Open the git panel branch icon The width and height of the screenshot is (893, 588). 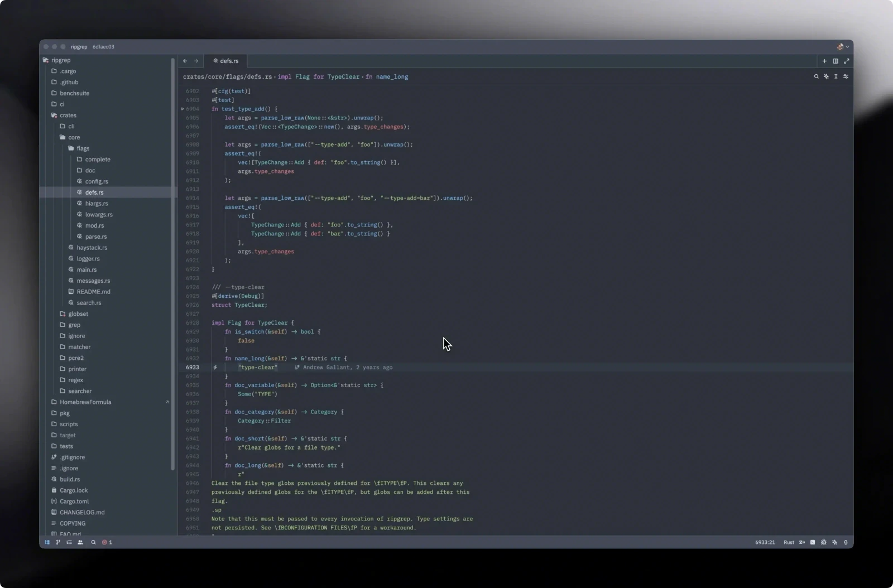(58, 542)
